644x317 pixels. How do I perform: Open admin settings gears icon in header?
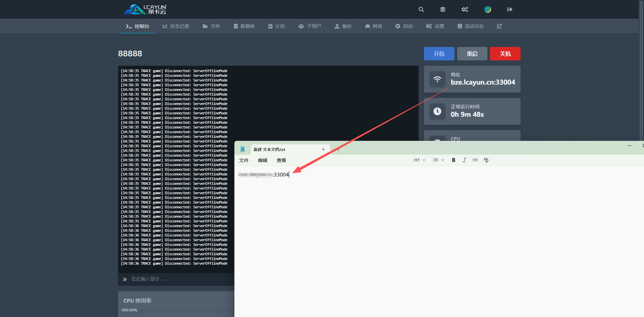coord(465,9)
